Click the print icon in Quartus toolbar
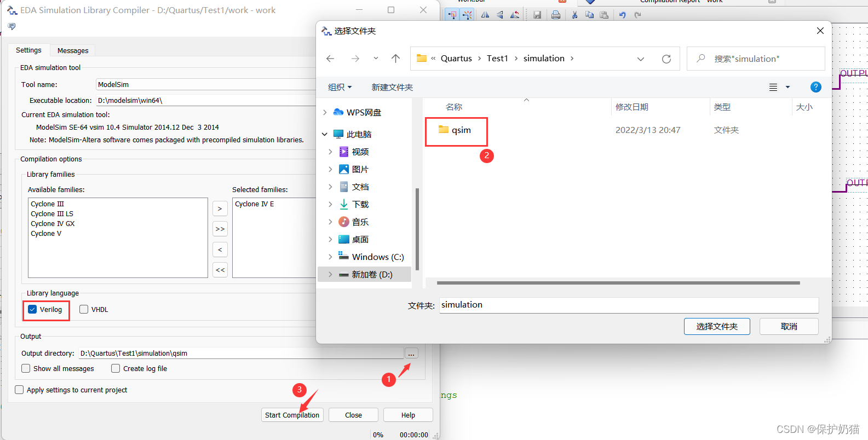This screenshot has width=868, height=440. 556,15
